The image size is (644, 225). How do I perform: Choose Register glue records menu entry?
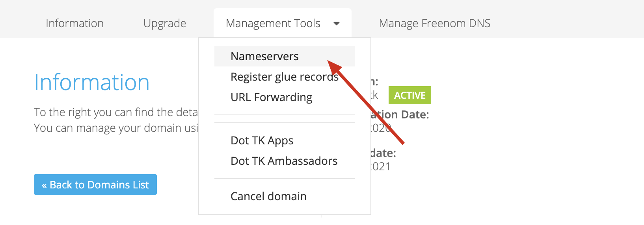[x=285, y=77]
